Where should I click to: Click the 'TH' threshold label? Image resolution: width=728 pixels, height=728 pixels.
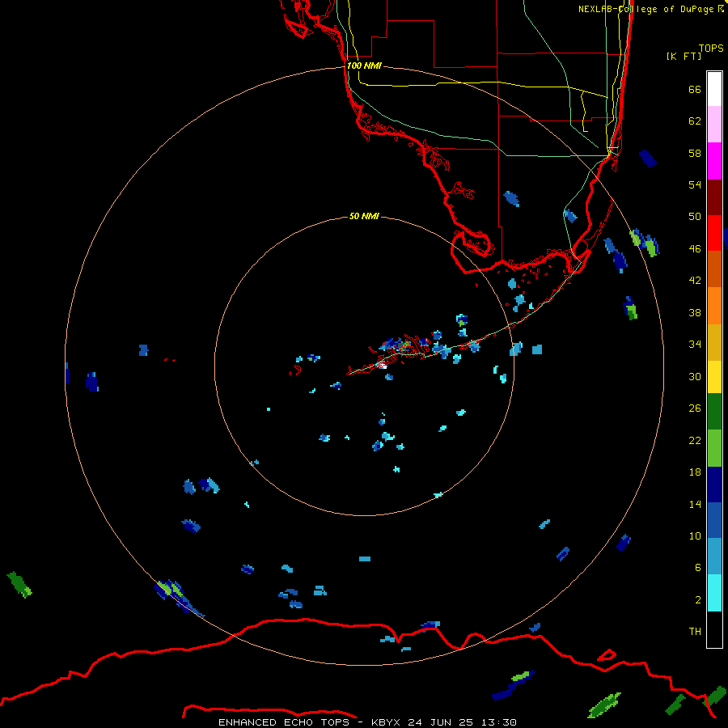695,632
